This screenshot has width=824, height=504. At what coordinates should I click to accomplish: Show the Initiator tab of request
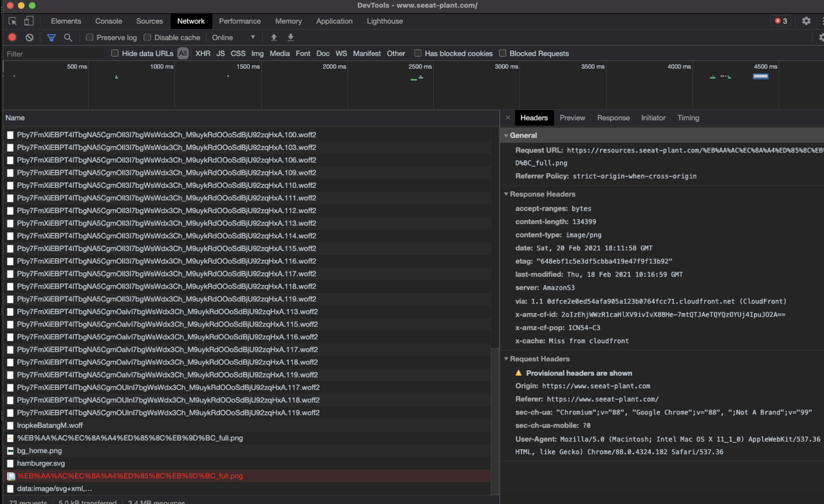(x=653, y=118)
